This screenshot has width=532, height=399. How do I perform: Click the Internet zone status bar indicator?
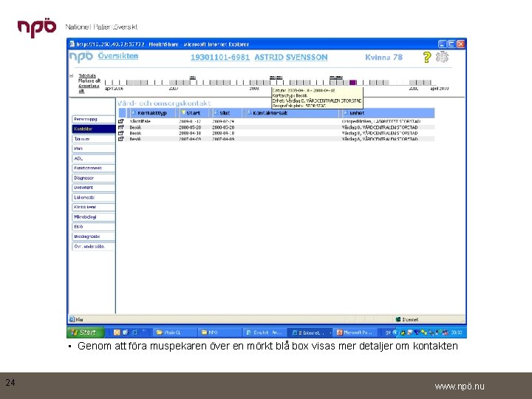pyautogui.click(x=407, y=319)
